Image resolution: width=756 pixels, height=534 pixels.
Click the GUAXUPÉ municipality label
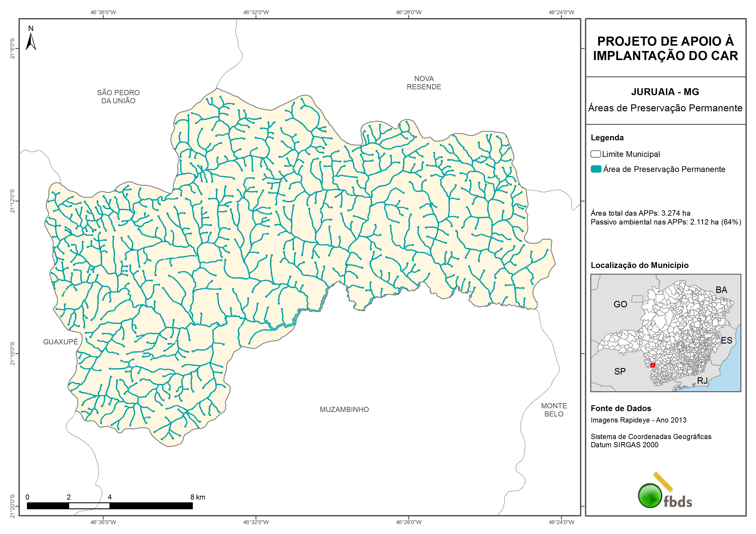coord(61,342)
